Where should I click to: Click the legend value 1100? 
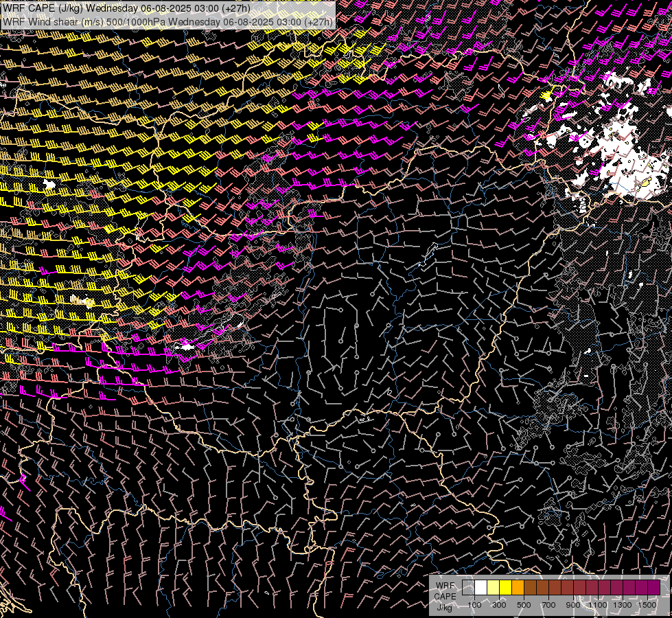pos(597,605)
